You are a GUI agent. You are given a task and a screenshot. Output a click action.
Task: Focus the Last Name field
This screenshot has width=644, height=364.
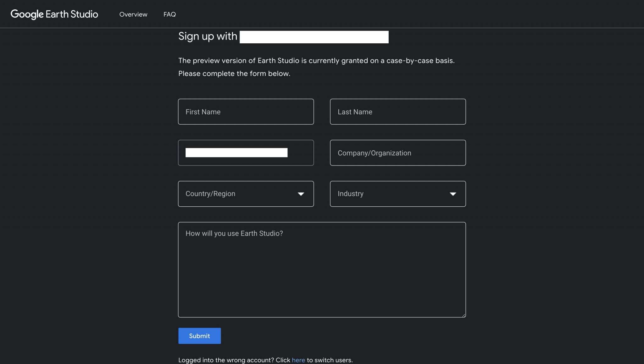(x=397, y=112)
